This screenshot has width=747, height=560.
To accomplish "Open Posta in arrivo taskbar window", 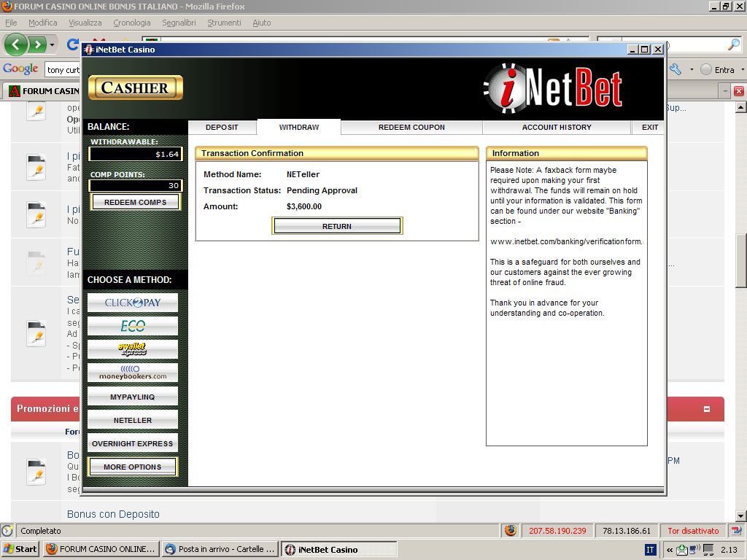I will pos(220,549).
